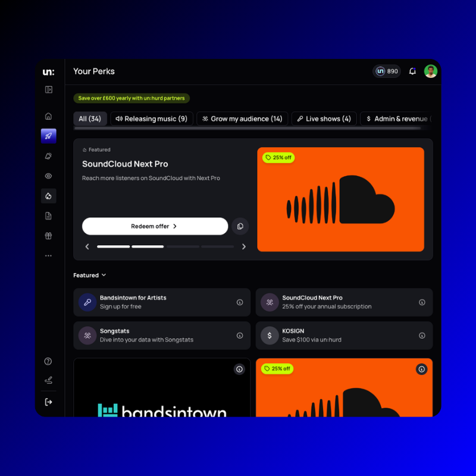Image resolution: width=476 pixels, height=476 pixels.
Task: Open the bottom orange SoundCloud card
Action: [344, 388]
